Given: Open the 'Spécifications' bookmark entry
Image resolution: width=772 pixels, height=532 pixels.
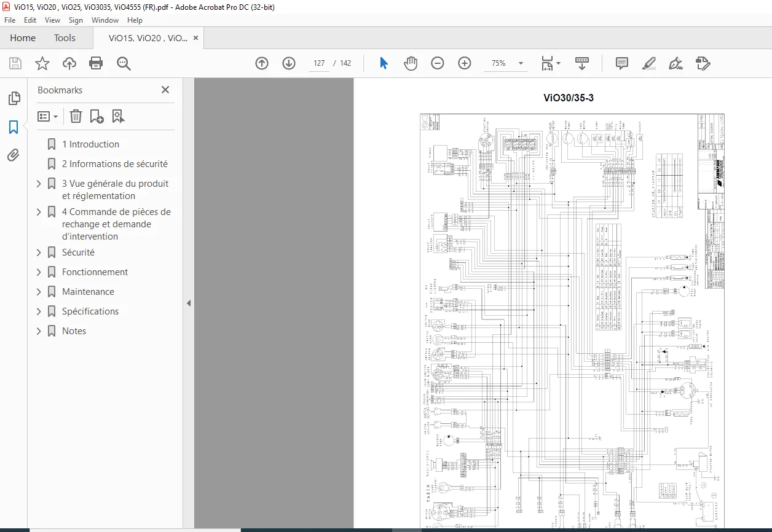Looking at the screenshot, I should [x=90, y=311].
